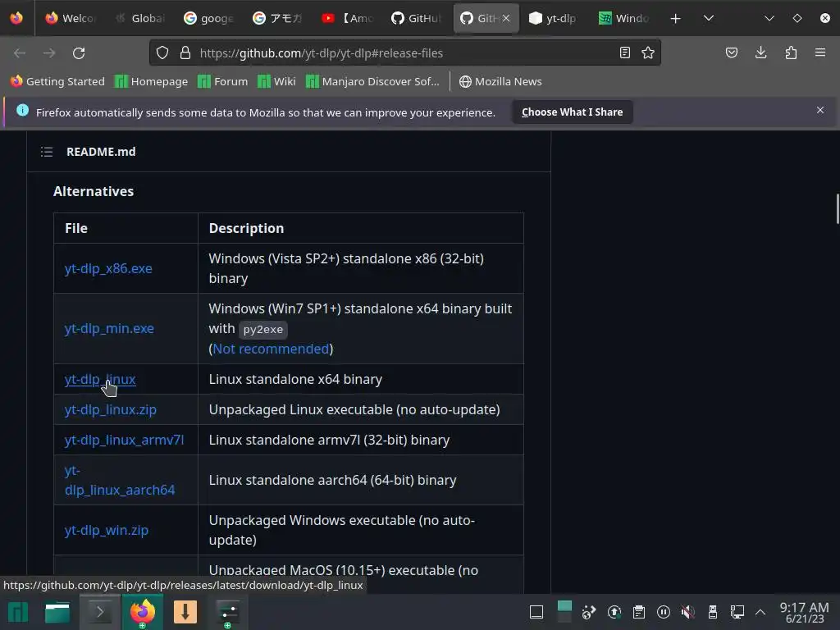
Task: Open removable device tray icon
Action: pos(713,612)
